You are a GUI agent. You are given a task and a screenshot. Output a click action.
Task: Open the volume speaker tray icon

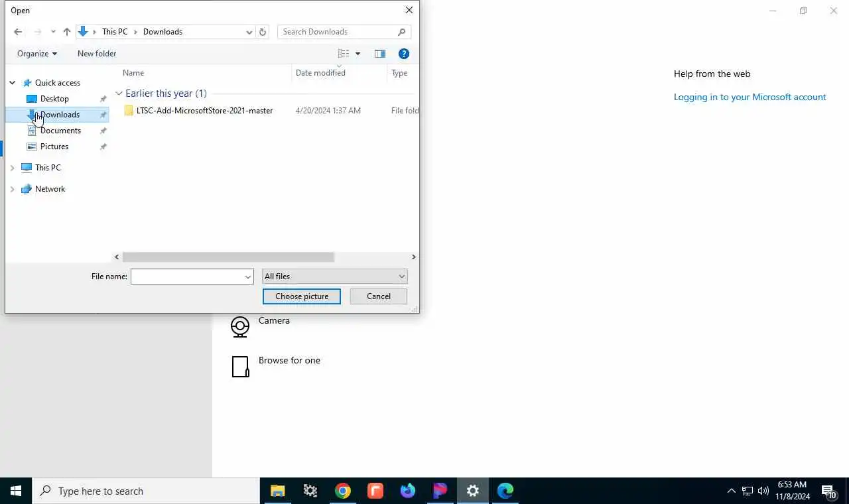point(763,491)
